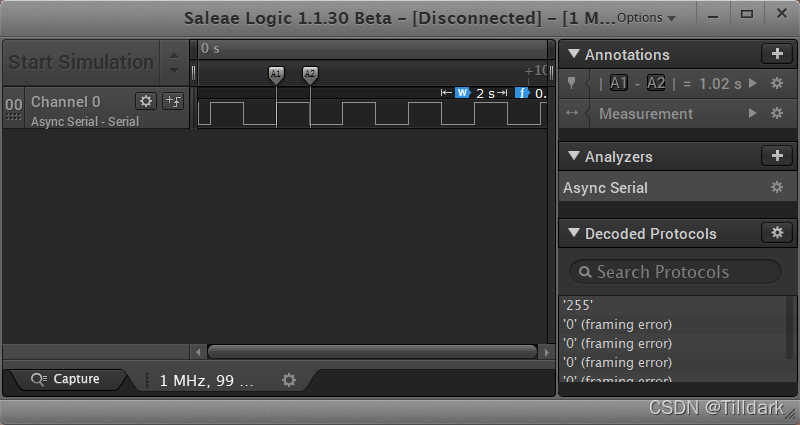Click the capture tab drag handle dots
The image size is (800, 425).
147,380
